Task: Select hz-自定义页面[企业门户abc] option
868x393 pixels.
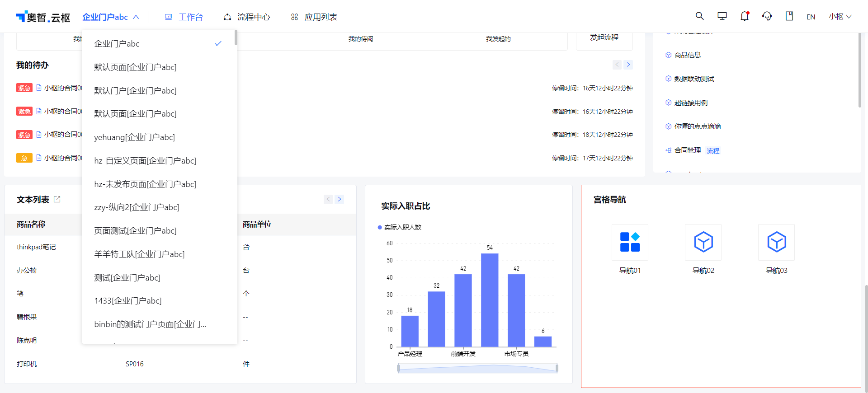Action: coord(159,161)
